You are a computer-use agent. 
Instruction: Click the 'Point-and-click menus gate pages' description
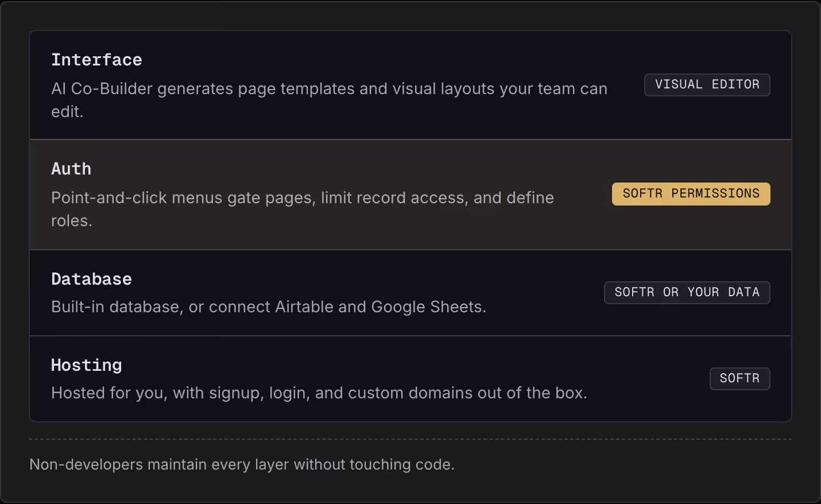point(303,209)
